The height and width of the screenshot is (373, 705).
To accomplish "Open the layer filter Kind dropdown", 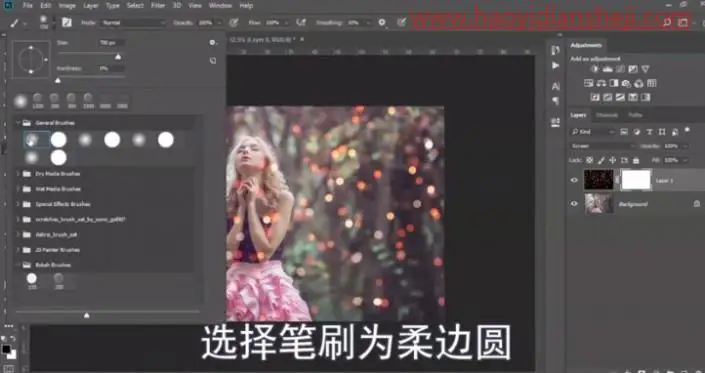I will click(x=592, y=132).
